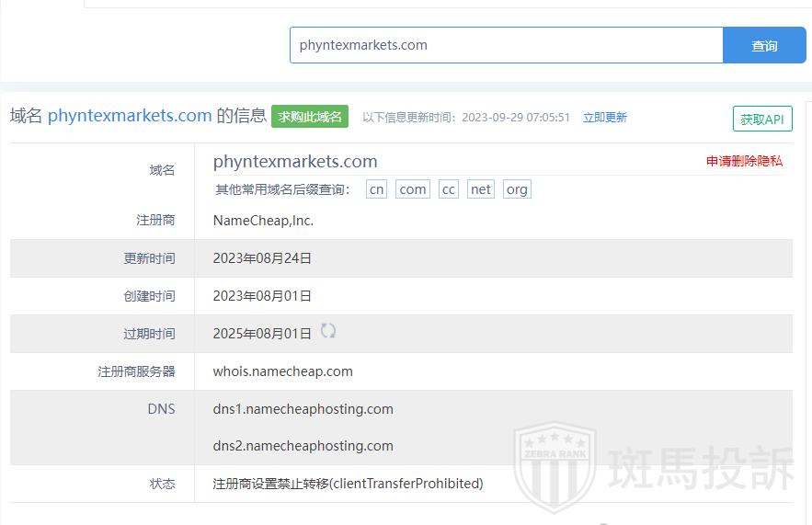Viewport: 812px width, 525px height.
Task: Click the refresh icon beside the expiry date
Action: click(x=328, y=332)
